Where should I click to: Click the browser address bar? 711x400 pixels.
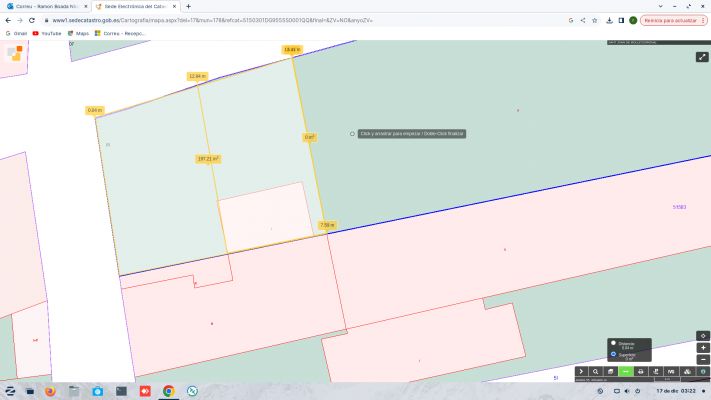(300, 20)
